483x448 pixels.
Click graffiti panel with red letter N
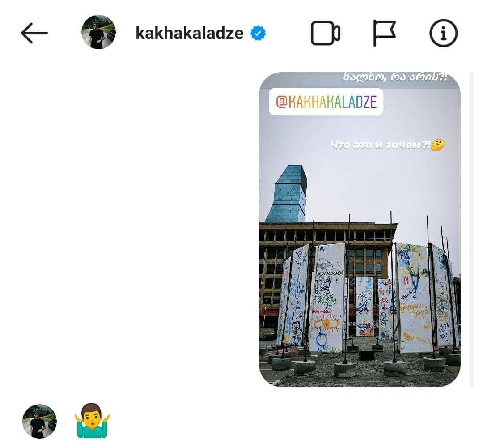tap(412, 298)
